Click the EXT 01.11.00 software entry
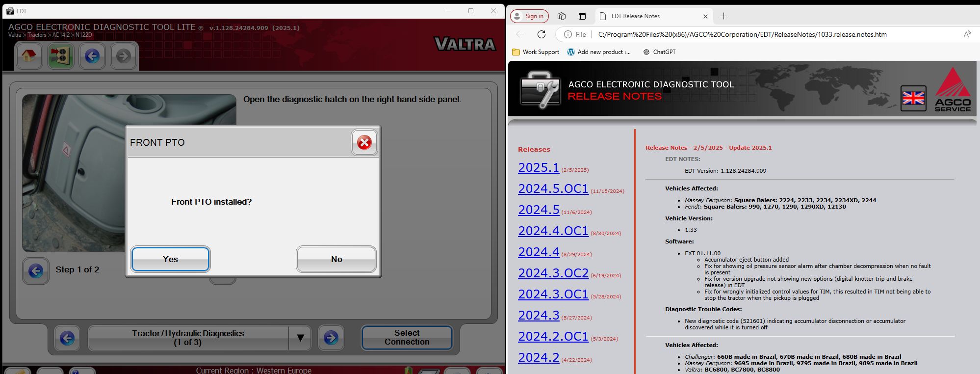The image size is (980, 374). click(x=703, y=253)
